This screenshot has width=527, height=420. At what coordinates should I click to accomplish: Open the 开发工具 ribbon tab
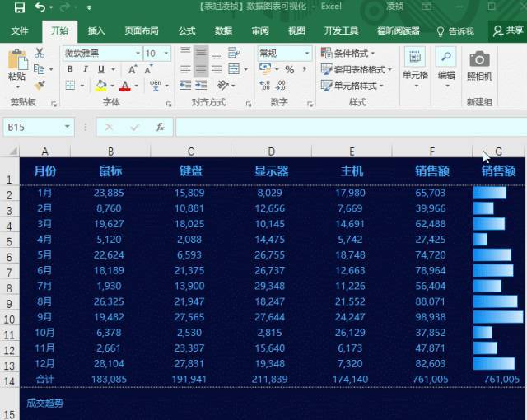[341, 31]
